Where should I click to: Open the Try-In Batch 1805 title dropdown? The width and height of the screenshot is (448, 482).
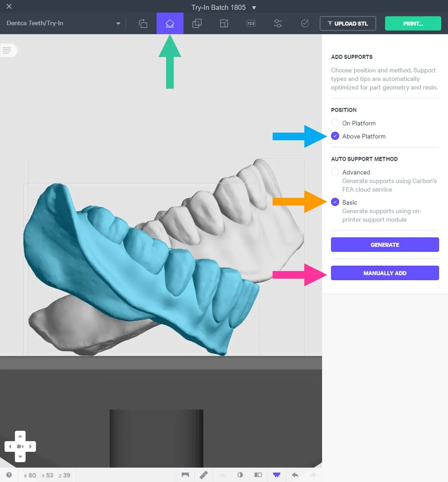224,7
